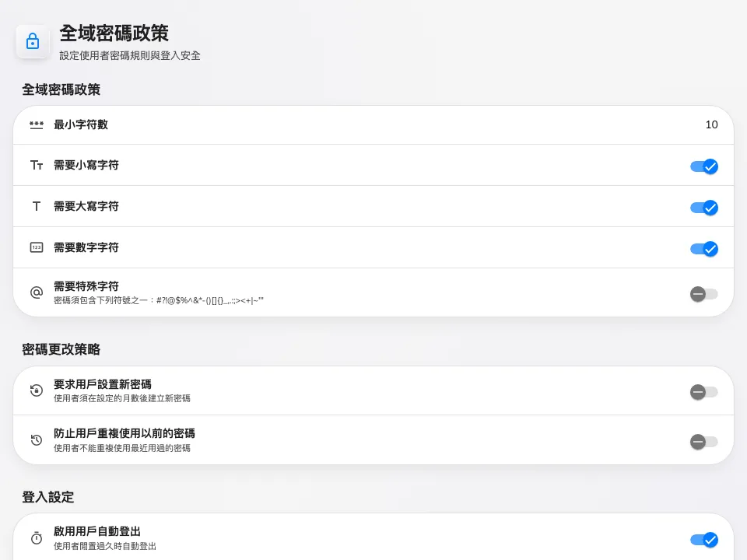
Task: Click the 要求用戶設置新密碼 label
Action: 103,384
